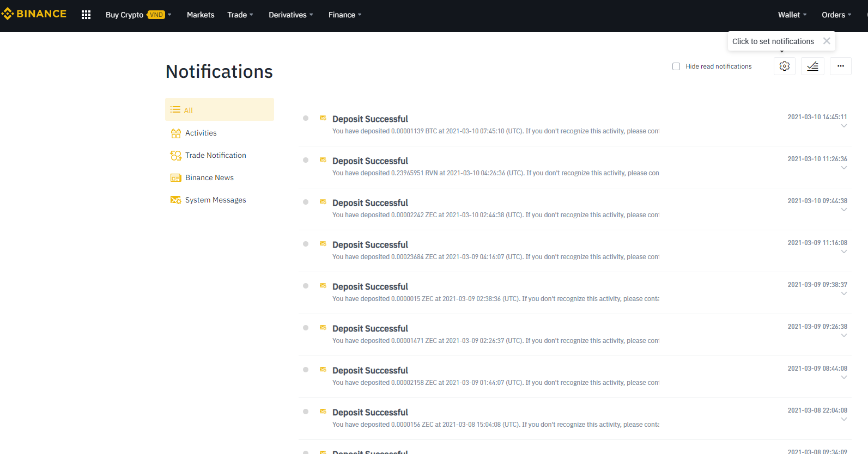Open the Buy Crypto VND menu
868x454 pixels.
coord(138,15)
